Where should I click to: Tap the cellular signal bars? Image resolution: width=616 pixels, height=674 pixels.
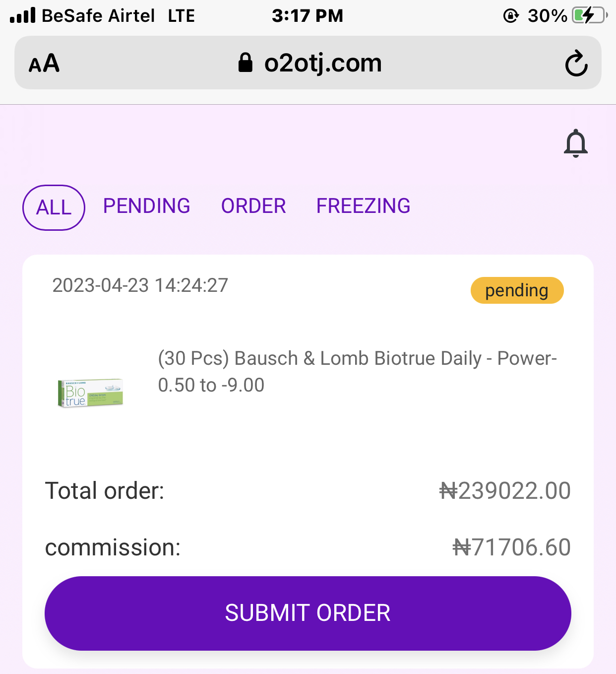[x=22, y=15]
